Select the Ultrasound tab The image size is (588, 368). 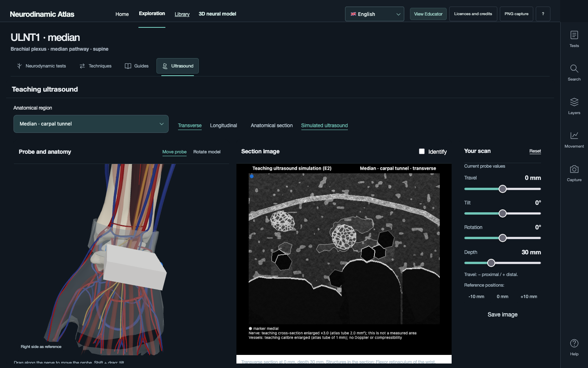tap(178, 66)
